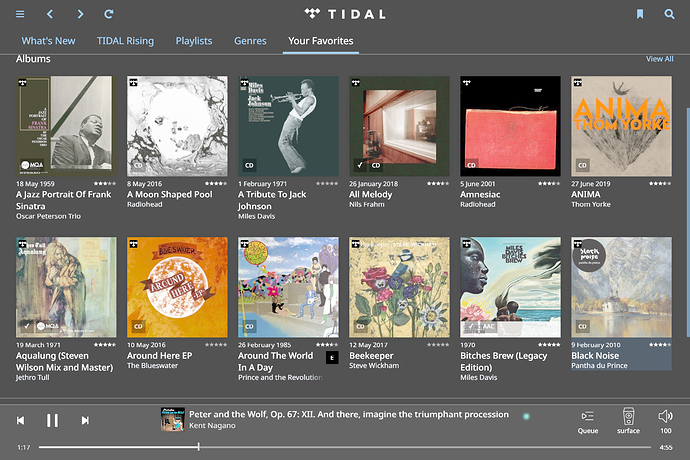Open the Queue panel
The width and height of the screenshot is (690, 460).
(587, 422)
